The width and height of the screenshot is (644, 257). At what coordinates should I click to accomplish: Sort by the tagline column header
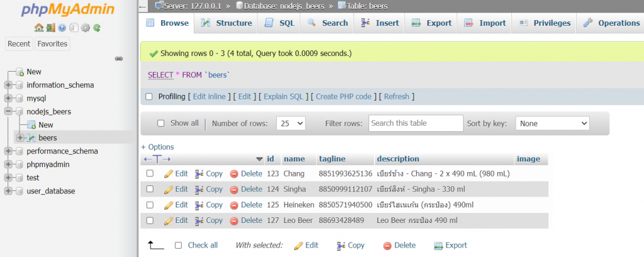pyautogui.click(x=332, y=159)
